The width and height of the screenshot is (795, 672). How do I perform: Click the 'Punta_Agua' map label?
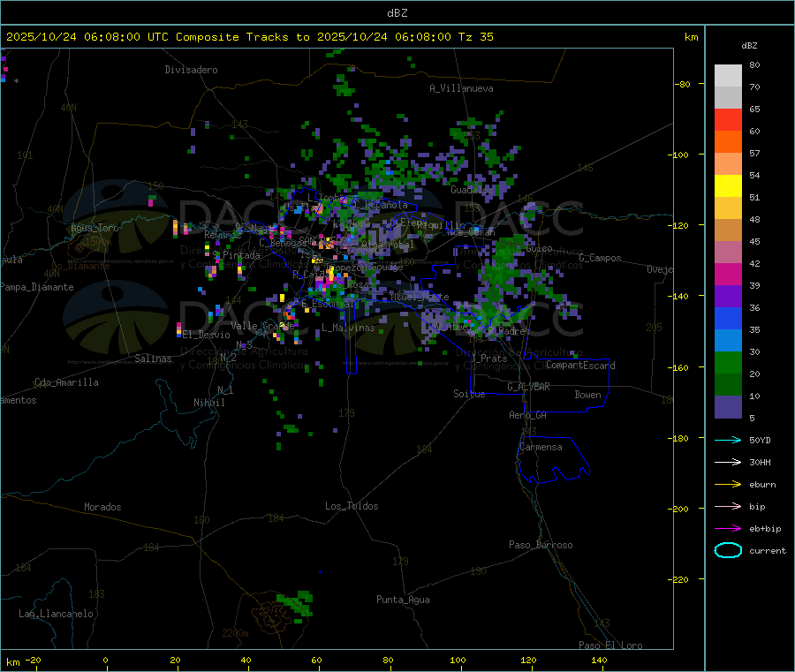point(403,600)
